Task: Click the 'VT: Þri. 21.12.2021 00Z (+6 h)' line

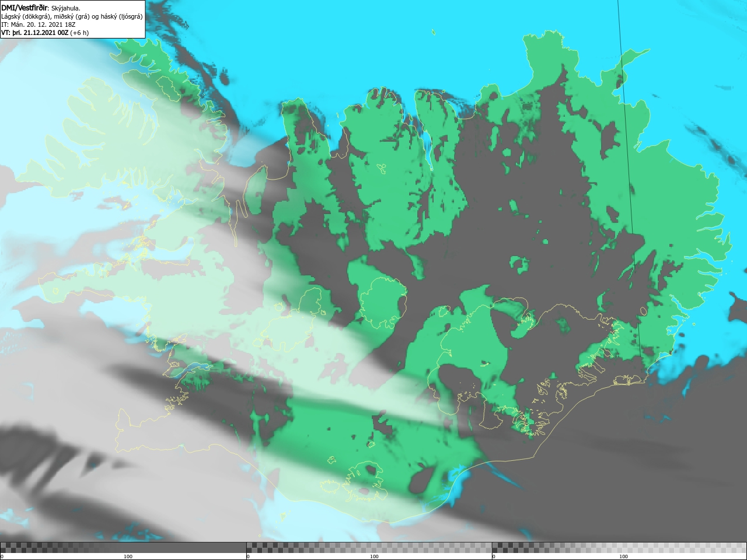Action: 45,33
